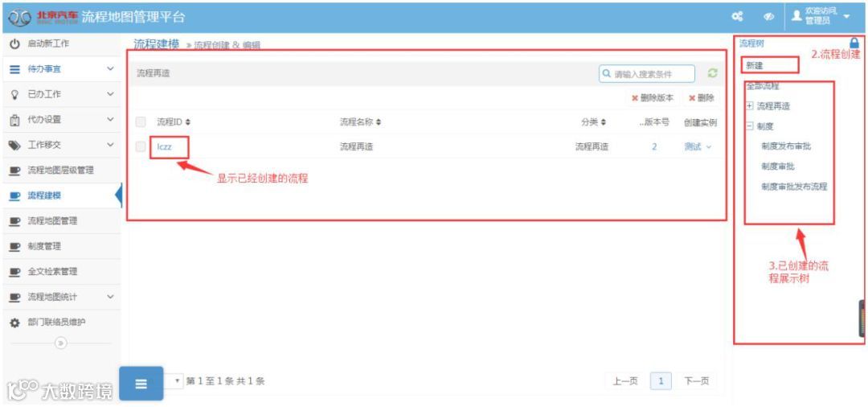This screenshot has width=868, height=407.
Task: Click the cup icon beside 流程地图层级管理
Action: [x=15, y=171]
